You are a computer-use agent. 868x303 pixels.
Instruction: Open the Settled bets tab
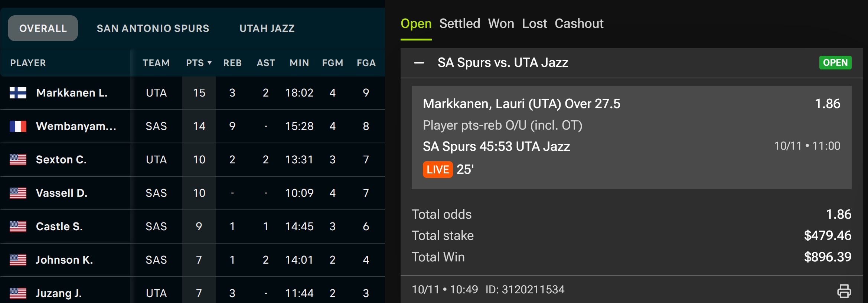pyautogui.click(x=460, y=24)
